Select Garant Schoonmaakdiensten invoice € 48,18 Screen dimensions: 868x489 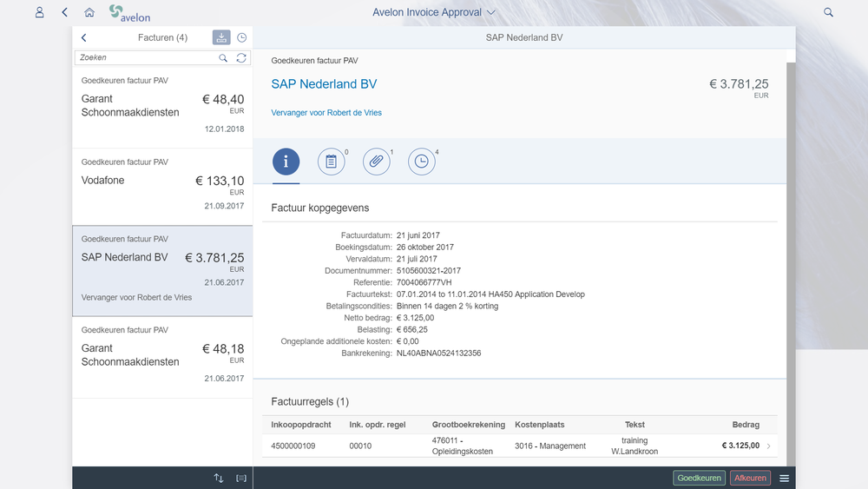[x=163, y=357]
